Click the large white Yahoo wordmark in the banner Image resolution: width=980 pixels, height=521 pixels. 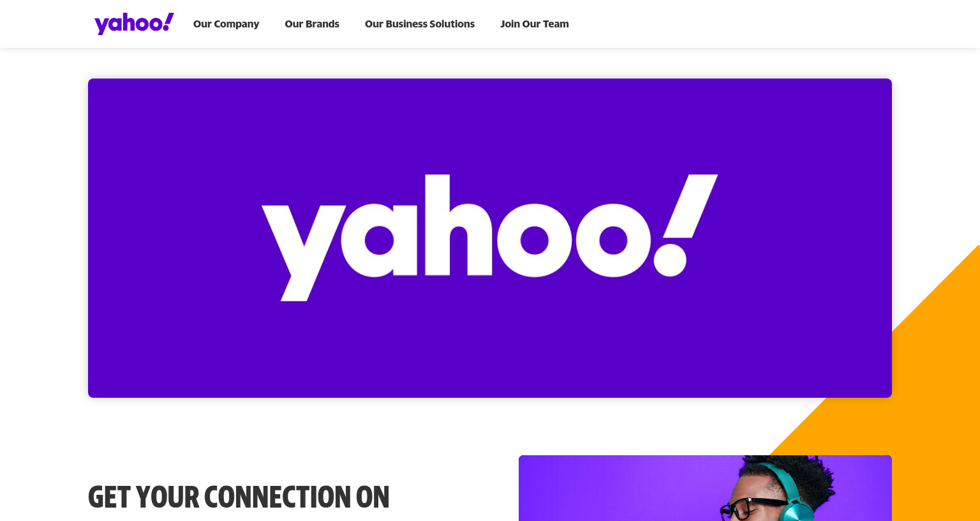pos(489,237)
